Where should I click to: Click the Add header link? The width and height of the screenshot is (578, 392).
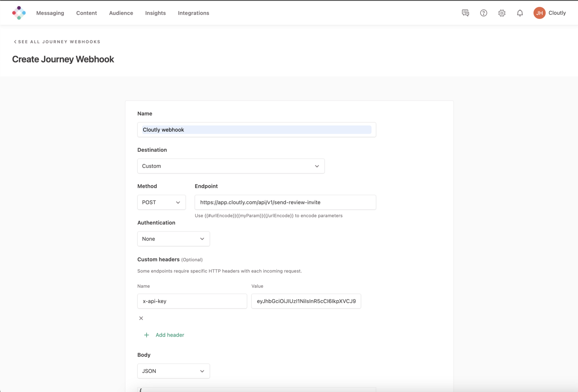170,335
